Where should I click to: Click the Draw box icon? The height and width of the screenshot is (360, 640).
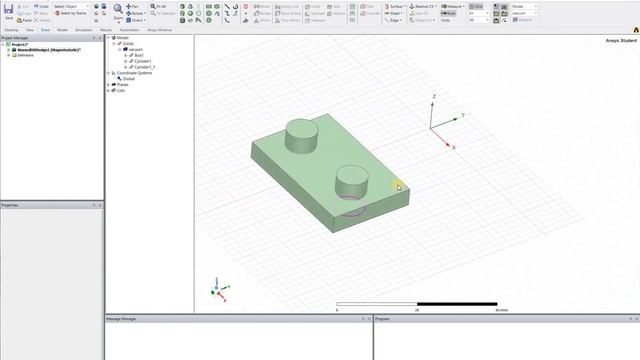tap(182, 7)
